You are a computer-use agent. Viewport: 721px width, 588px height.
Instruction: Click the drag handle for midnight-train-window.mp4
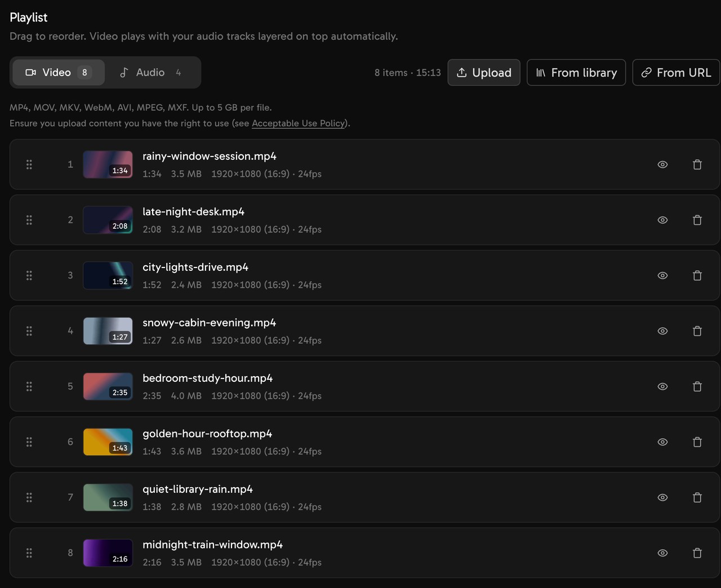click(x=29, y=553)
